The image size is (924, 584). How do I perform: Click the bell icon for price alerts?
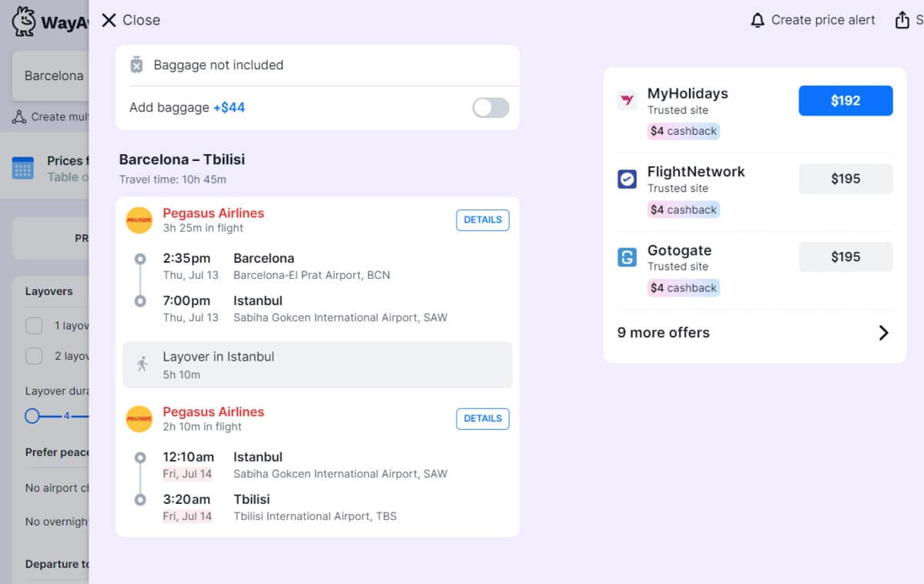point(758,19)
